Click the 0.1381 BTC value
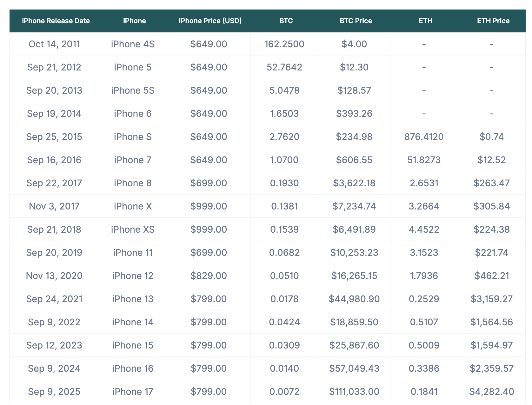The height and width of the screenshot is (405, 532). coord(284,206)
